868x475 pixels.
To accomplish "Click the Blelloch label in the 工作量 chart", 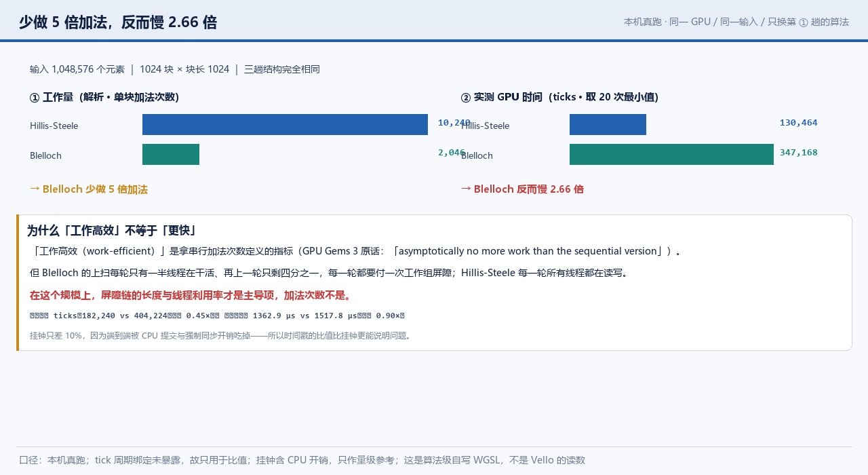I will tap(47, 155).
